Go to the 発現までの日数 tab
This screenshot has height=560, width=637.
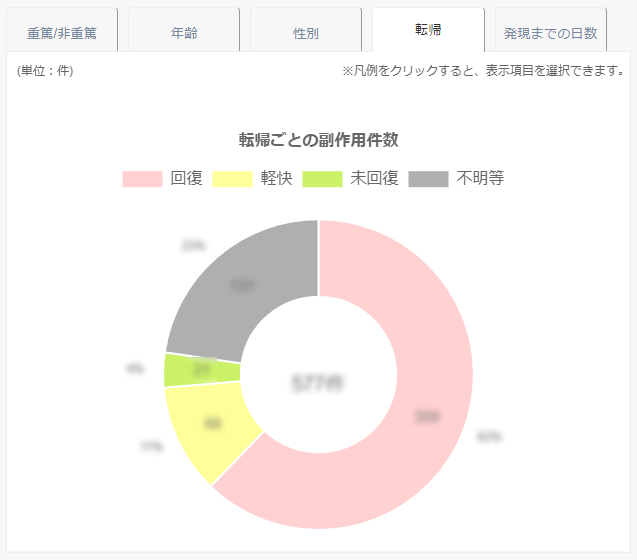click(x=551, y=32)
